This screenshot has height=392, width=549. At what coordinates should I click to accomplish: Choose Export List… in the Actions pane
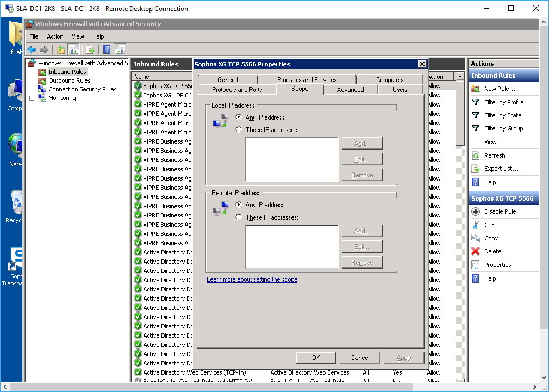pos(501,169)
